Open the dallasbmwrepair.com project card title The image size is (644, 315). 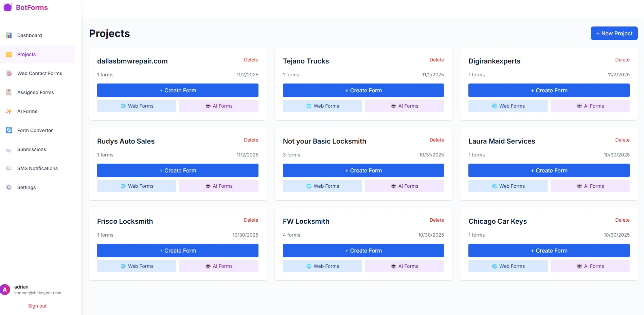coord(132,61)
